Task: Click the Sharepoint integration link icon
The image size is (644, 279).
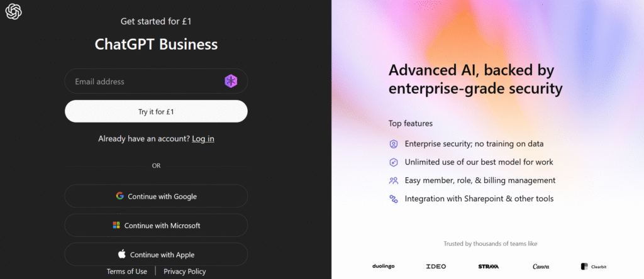Action: click(x=394, y=199)
